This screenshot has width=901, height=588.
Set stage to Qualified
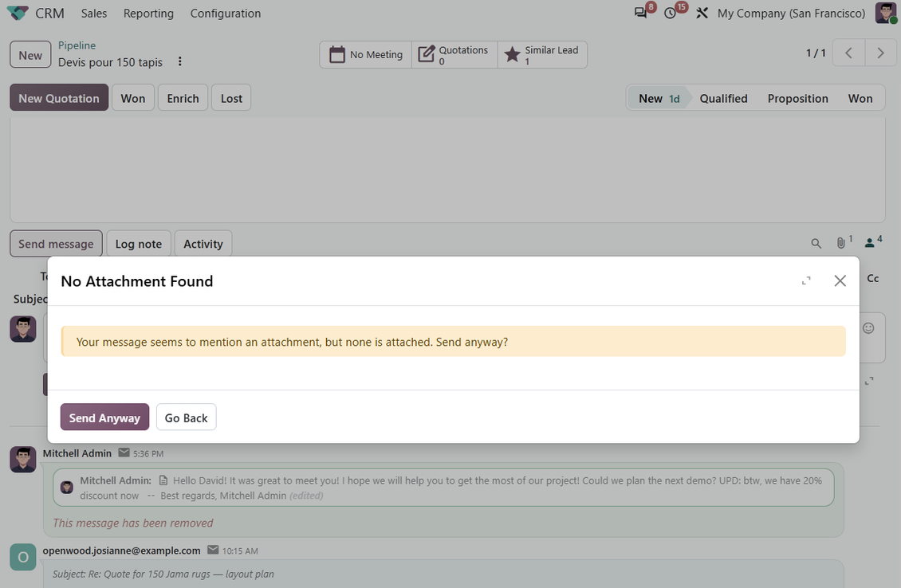pyautogui.click(x=723, y=98)
